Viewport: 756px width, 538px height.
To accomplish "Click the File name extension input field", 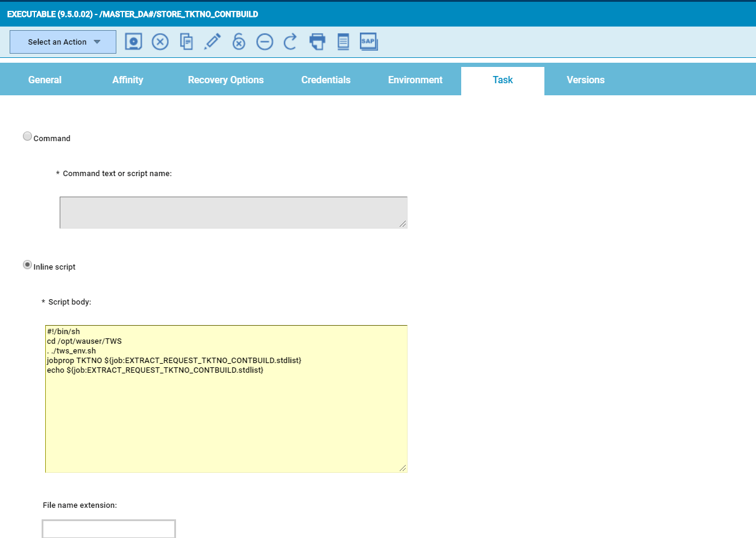I will click(109, 529).
